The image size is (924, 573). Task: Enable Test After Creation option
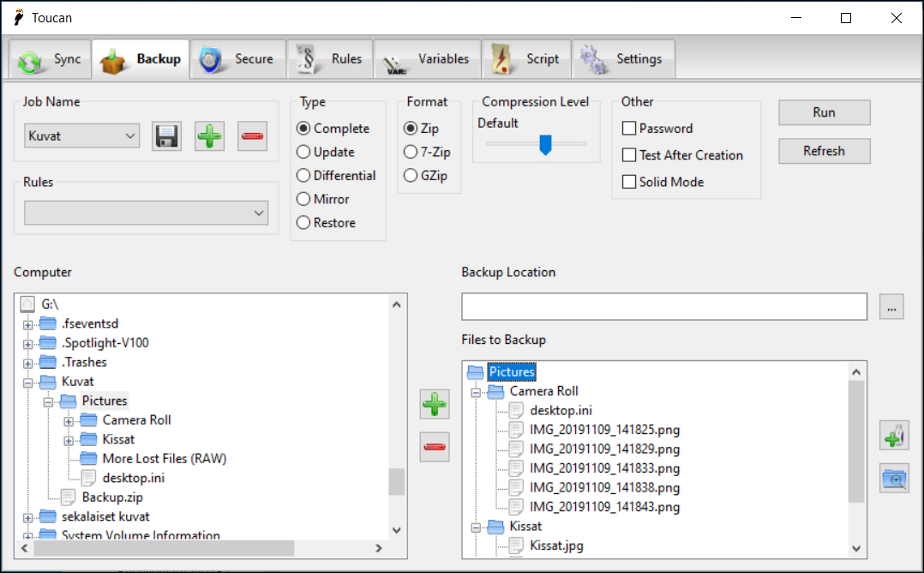[x=629, y=155]
